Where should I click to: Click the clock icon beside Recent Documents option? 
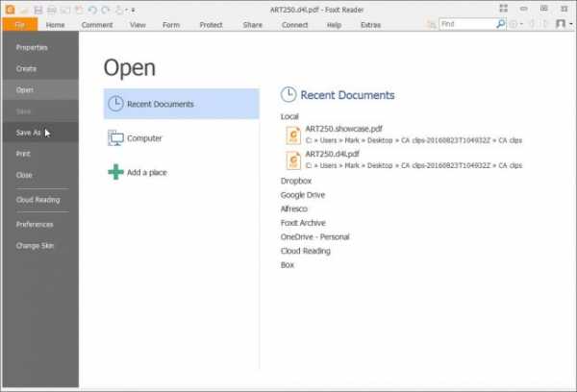115,104
